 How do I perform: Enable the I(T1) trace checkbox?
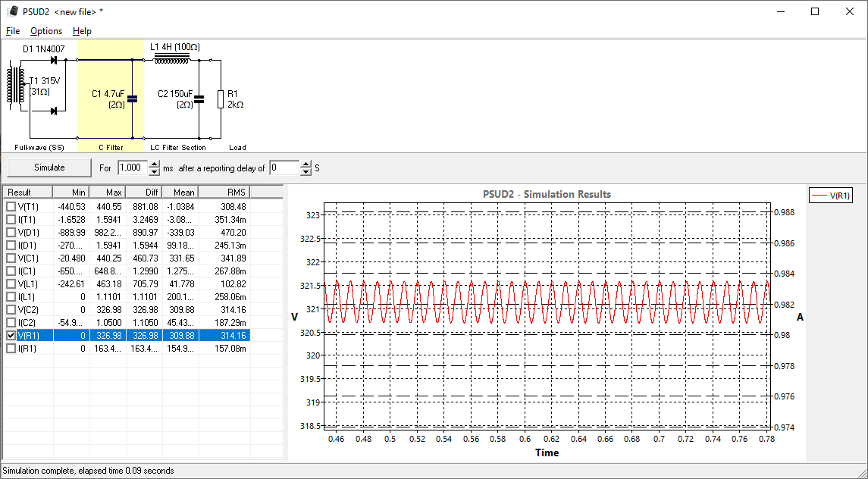11,219
